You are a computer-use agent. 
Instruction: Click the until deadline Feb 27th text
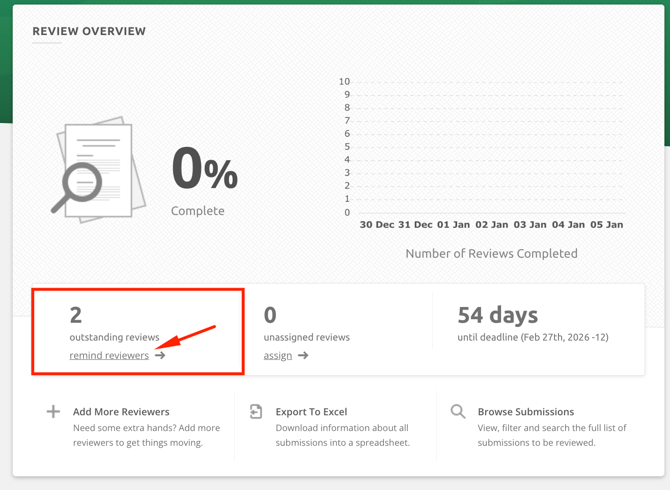(x=533, y=337)
